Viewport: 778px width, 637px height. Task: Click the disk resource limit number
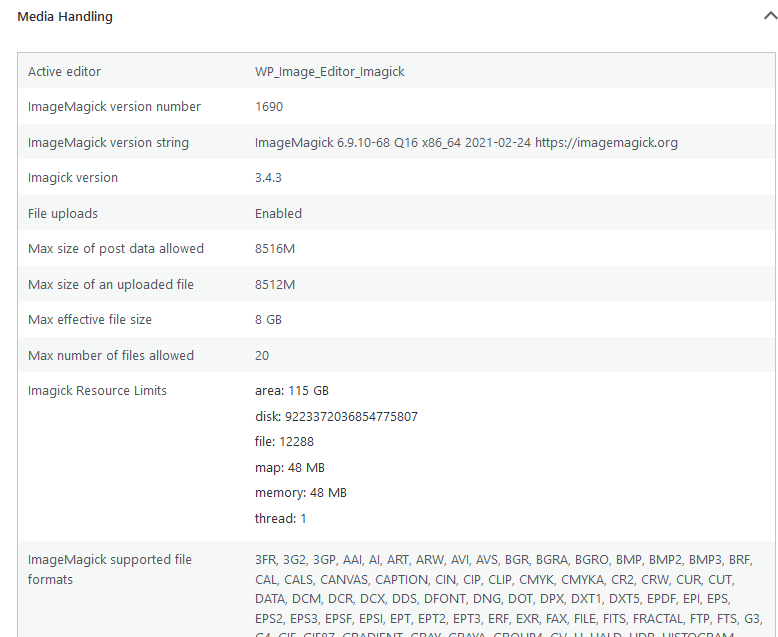pos(351,416)
